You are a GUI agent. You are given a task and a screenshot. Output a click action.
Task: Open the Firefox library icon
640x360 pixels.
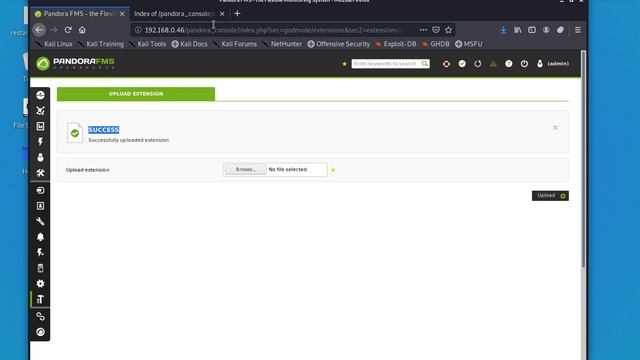pyautogui.click(x=518, y=30)
